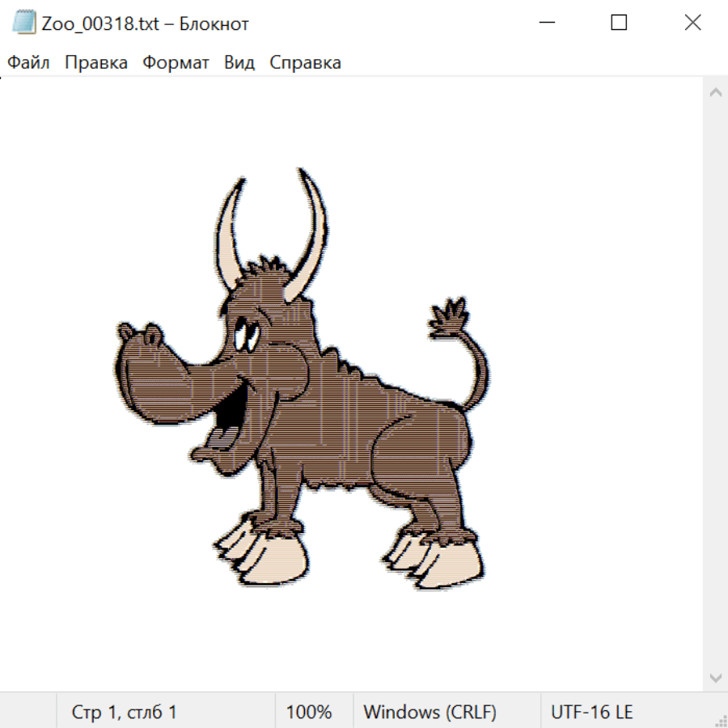Click the scrollbar down arrow
This screenshot has width=728, height=728.
[x=715, y=677]
